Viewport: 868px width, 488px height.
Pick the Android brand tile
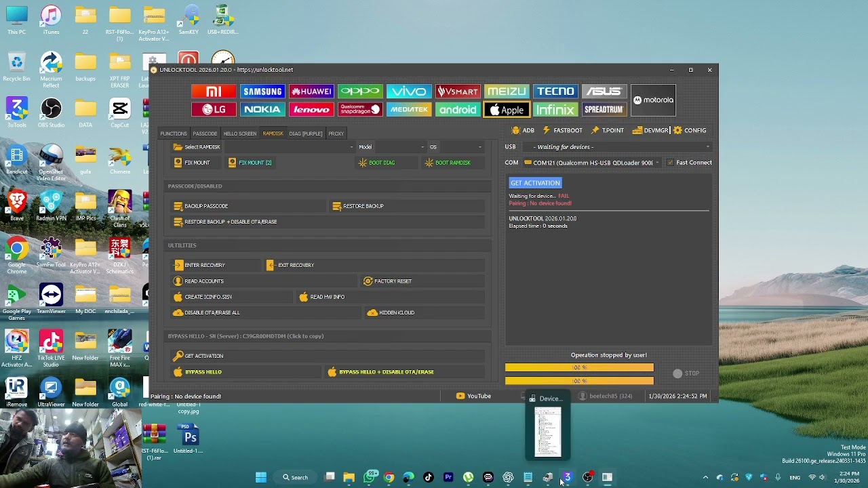pos(458,109)
